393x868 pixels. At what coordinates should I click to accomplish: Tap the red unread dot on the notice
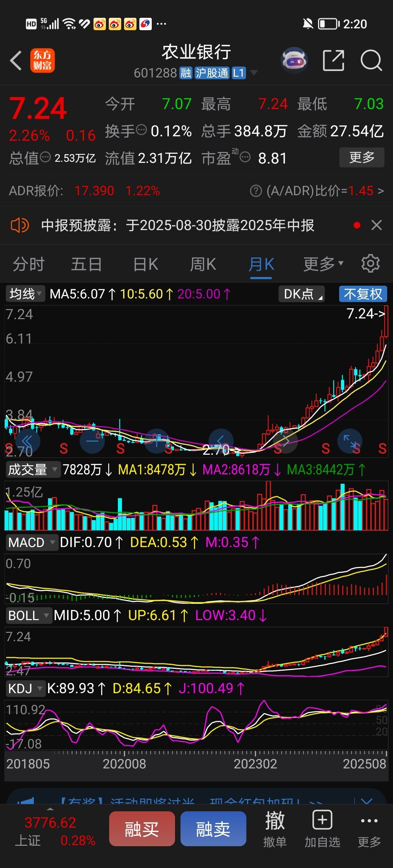click(357, 225)
